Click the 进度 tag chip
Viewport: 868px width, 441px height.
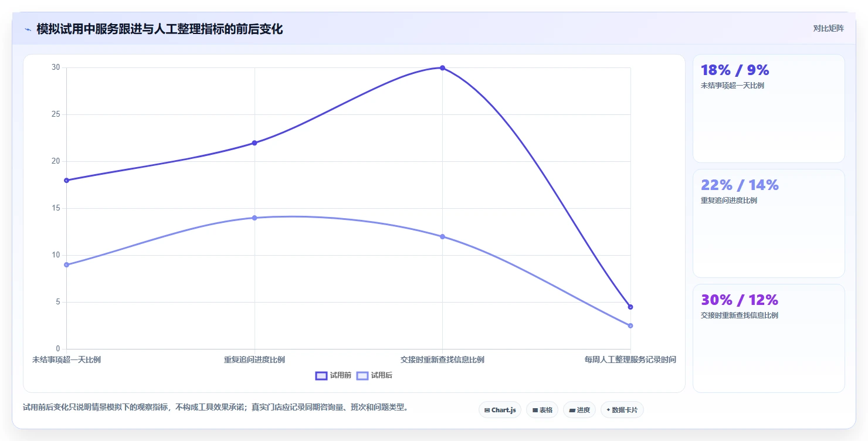pos(579,410)
